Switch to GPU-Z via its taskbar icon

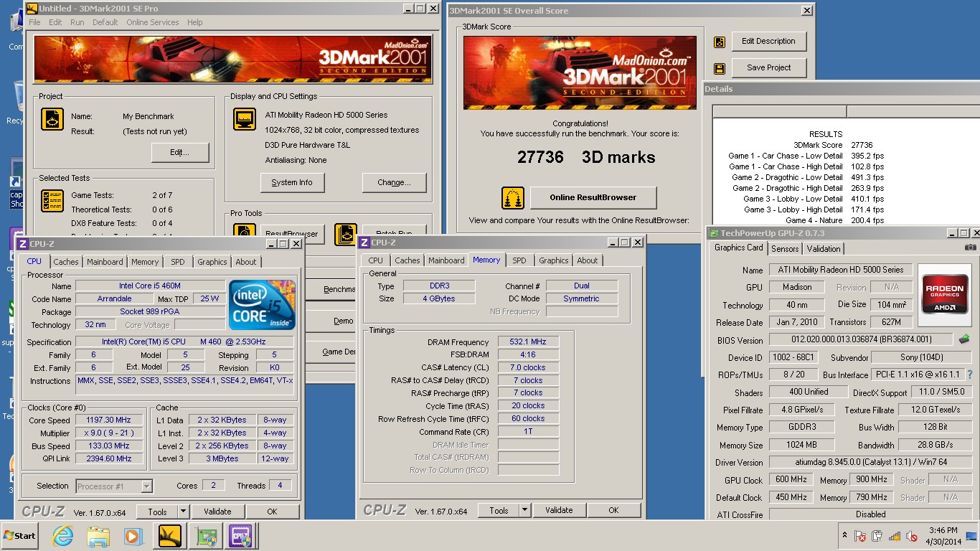(x=207, y=536)
